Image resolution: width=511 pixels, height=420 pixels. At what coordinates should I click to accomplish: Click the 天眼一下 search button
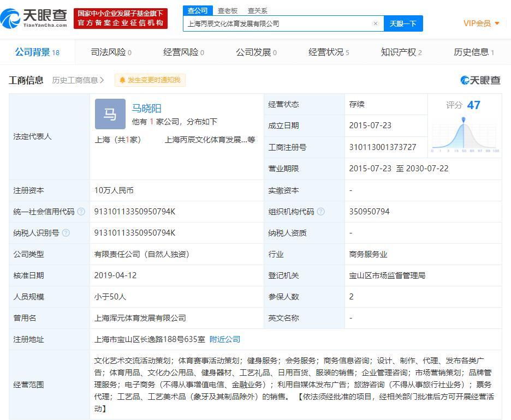[403, 23]
